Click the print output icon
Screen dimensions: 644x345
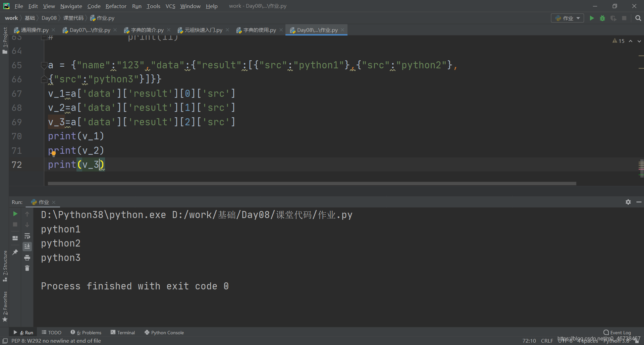[27, 258]
